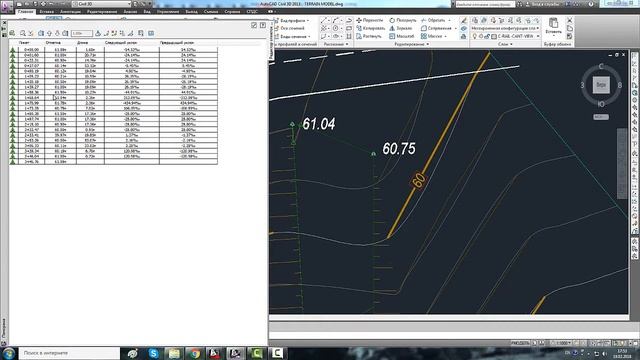Click the Перенести (Move) tool
Image resolution: width=640 pixels, height=360 pixels.
pos(370,20)
